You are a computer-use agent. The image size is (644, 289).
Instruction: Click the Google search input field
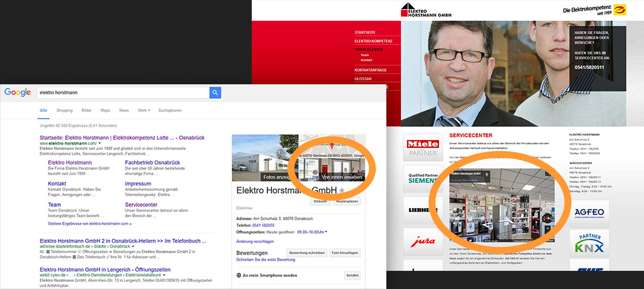[x=123, y=93]
